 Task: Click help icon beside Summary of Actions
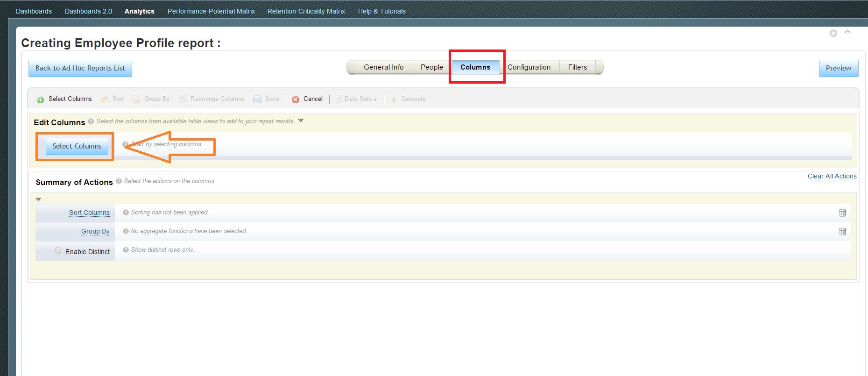[119, 181]
